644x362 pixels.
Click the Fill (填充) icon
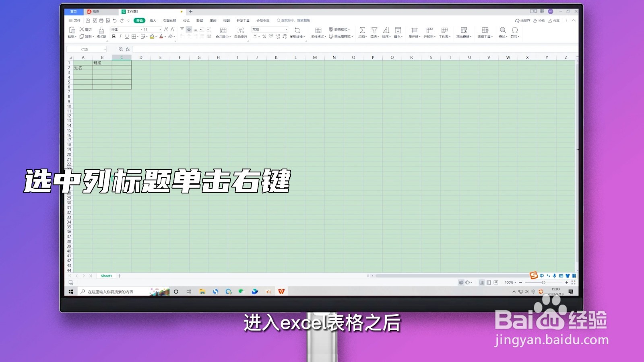coord(398,30)
